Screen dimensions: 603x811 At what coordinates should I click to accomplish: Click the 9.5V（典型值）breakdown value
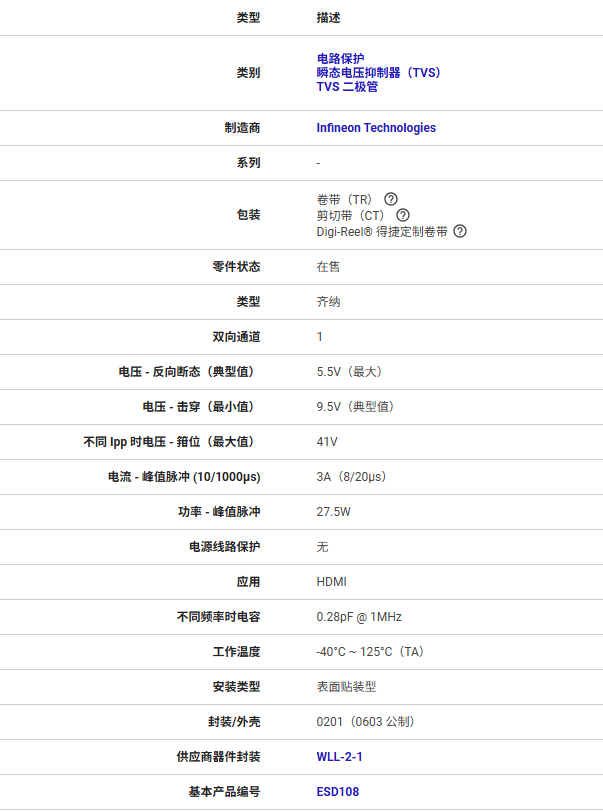[x=355, y=407]
